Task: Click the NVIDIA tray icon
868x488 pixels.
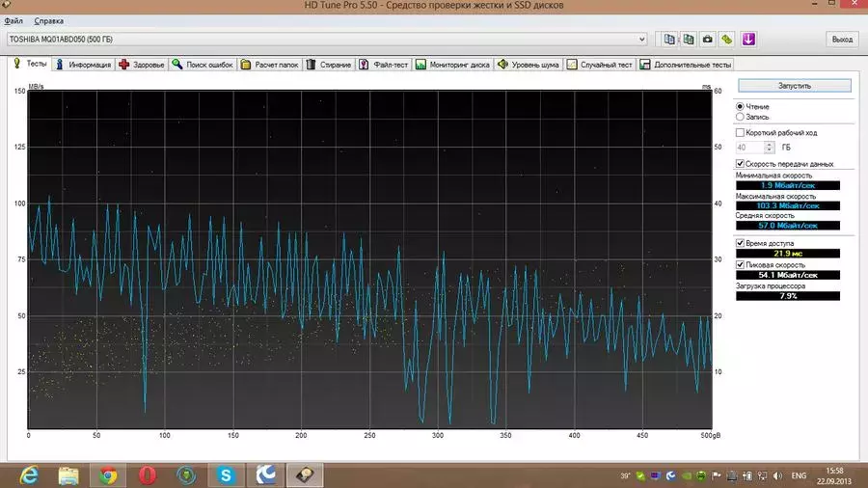Action: (x=687, y=475)
